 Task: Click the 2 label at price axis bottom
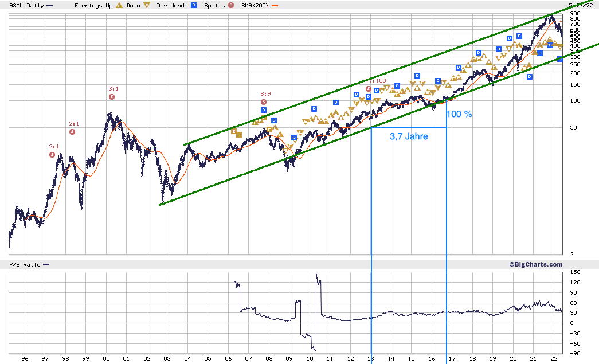pyautogui.click(x=571, y=255)
